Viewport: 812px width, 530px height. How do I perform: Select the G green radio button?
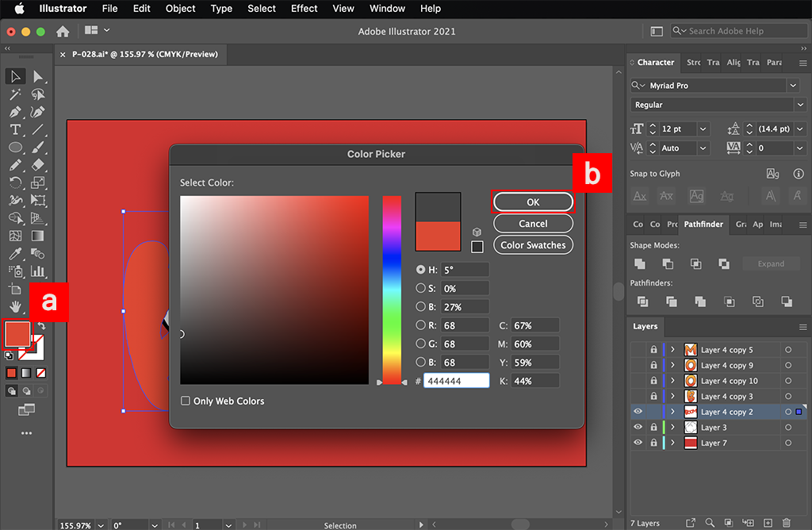point(420,344)
